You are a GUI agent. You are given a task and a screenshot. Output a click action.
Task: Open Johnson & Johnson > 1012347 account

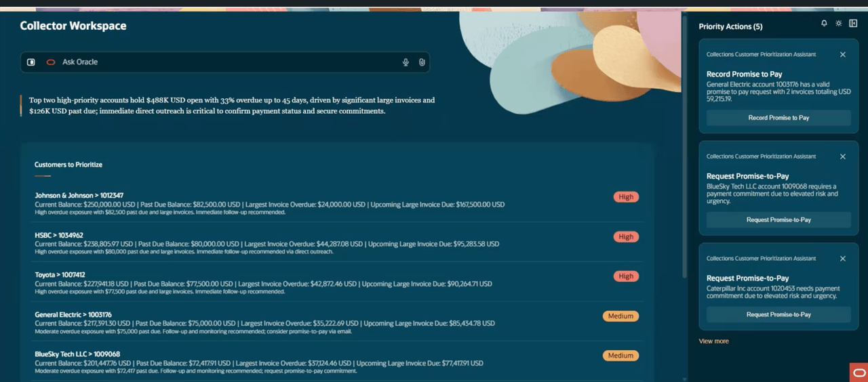(79, 196)
